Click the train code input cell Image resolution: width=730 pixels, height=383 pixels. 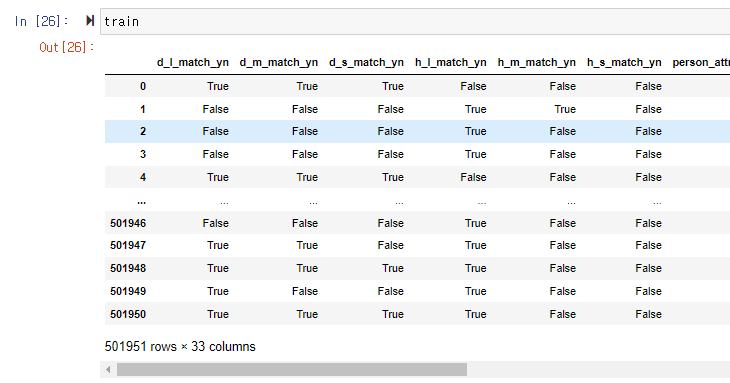pyautogui.click(x=415, y=21)
